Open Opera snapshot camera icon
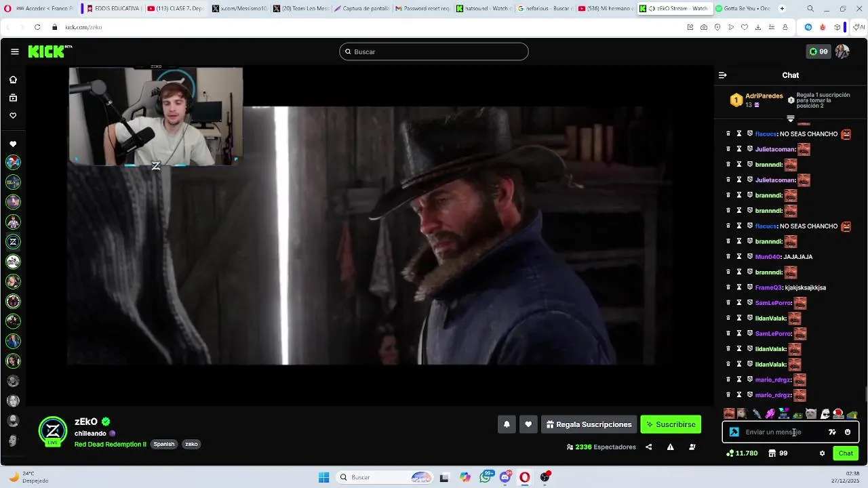 point(704,27)
